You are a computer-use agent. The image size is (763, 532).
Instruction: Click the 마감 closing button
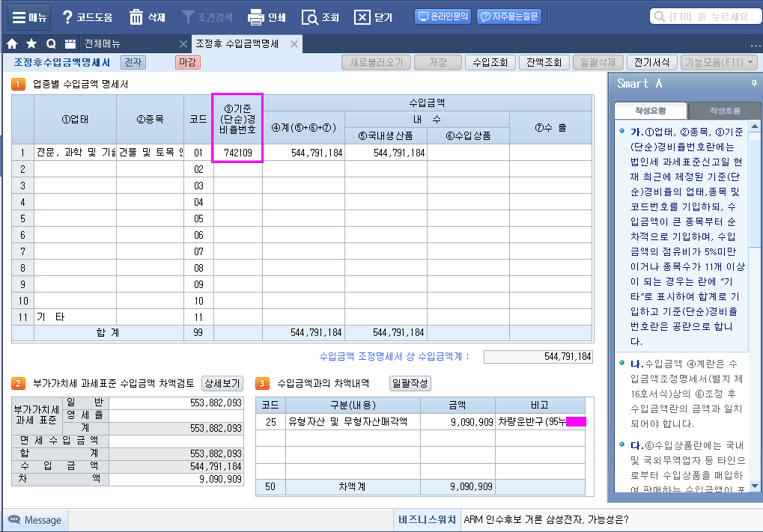point(188,62)
